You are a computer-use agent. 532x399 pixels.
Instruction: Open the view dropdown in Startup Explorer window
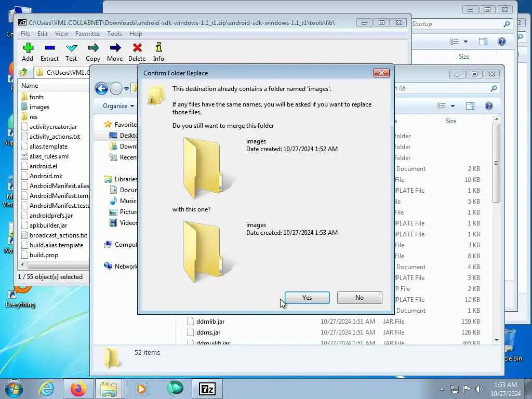pos(465,42)
